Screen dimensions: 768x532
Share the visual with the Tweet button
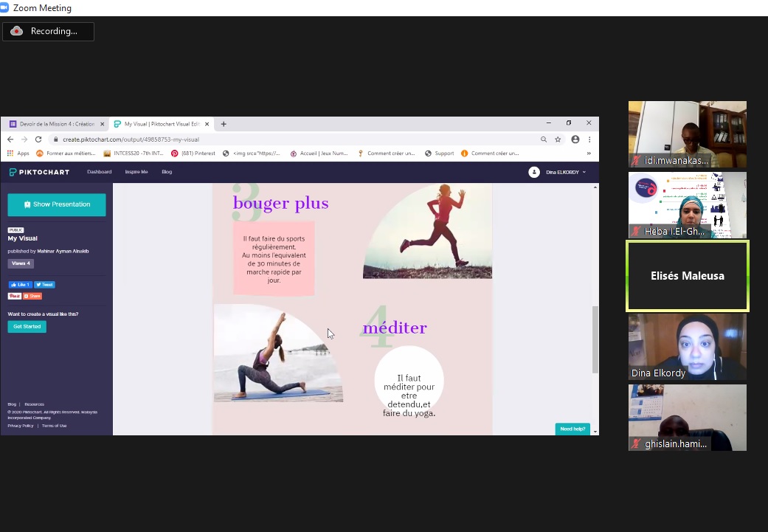click(x=44, y=285)
